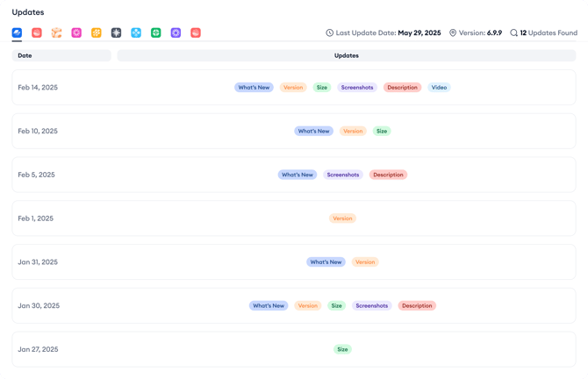Viewport: 588px width, 379px height.
Task: Select the purple app icon
Action: click(176, 32)
